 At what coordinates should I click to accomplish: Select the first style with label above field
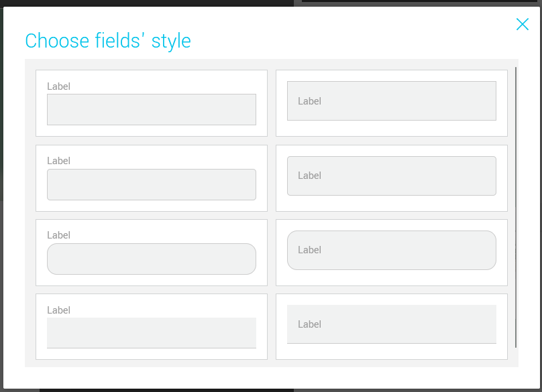tap(152, 103)
